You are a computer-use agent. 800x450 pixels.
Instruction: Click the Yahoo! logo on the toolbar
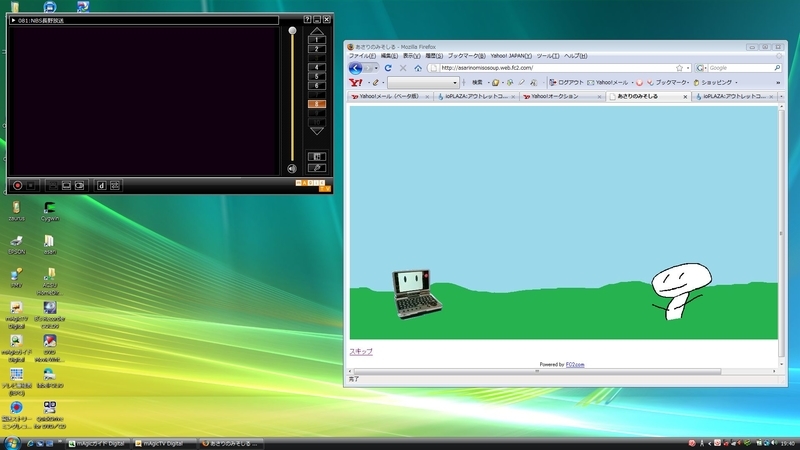point(356,82)
